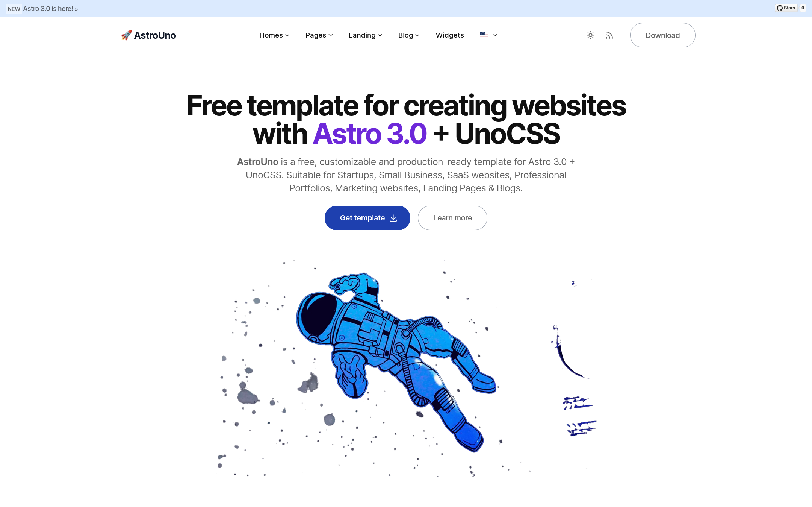Click the Get template button
This screenshot has height=507, width=812.
coord(367,218)
